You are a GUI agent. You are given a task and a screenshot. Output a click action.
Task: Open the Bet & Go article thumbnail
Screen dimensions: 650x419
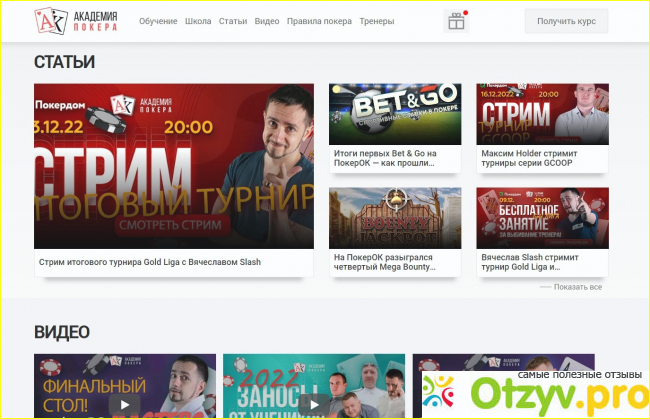coord(395,114)
